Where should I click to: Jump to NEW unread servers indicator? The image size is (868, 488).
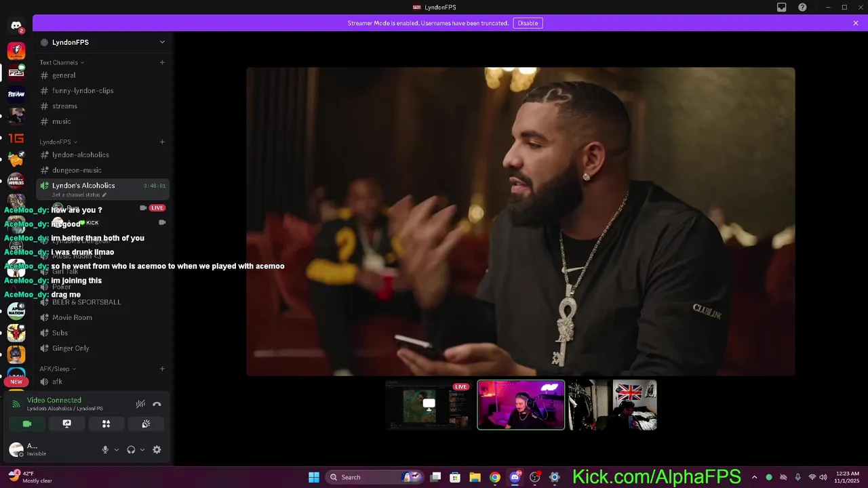click(16, 382)
